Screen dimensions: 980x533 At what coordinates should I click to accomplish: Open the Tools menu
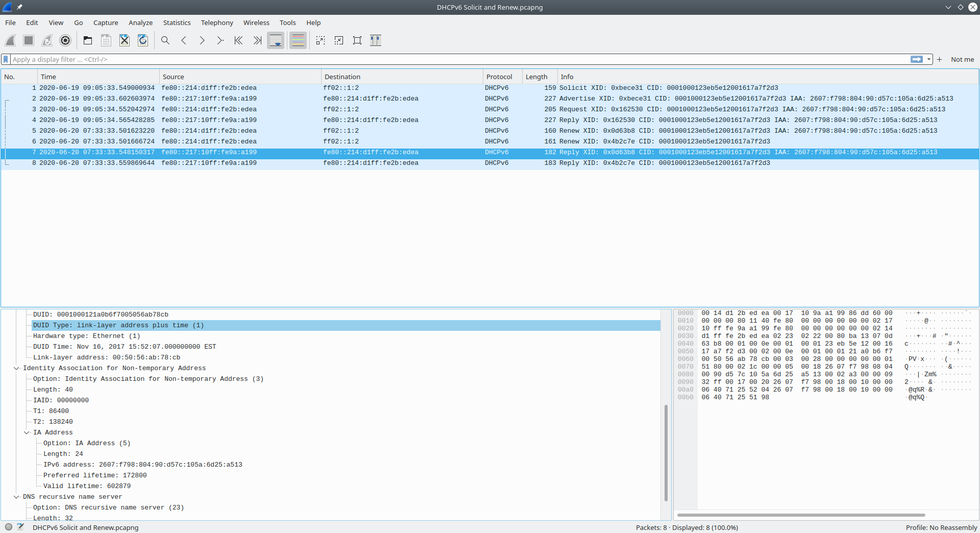point(287,22)
